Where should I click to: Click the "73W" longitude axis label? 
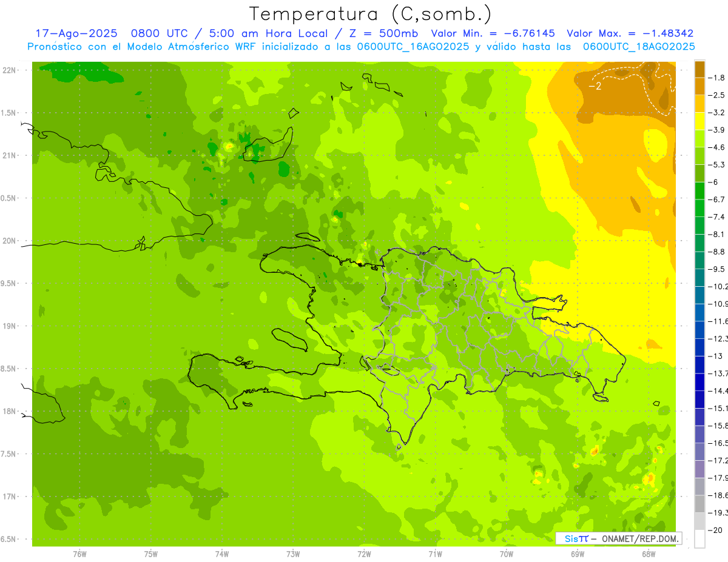click(293, 554)
